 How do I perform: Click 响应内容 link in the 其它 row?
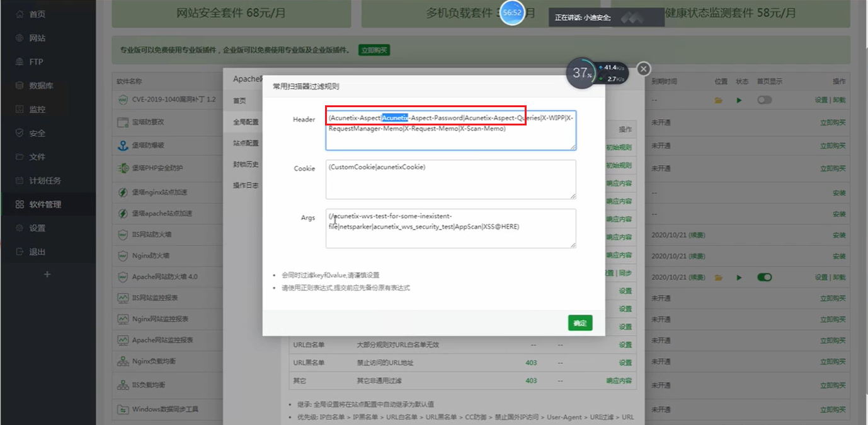tap(619, 381)
